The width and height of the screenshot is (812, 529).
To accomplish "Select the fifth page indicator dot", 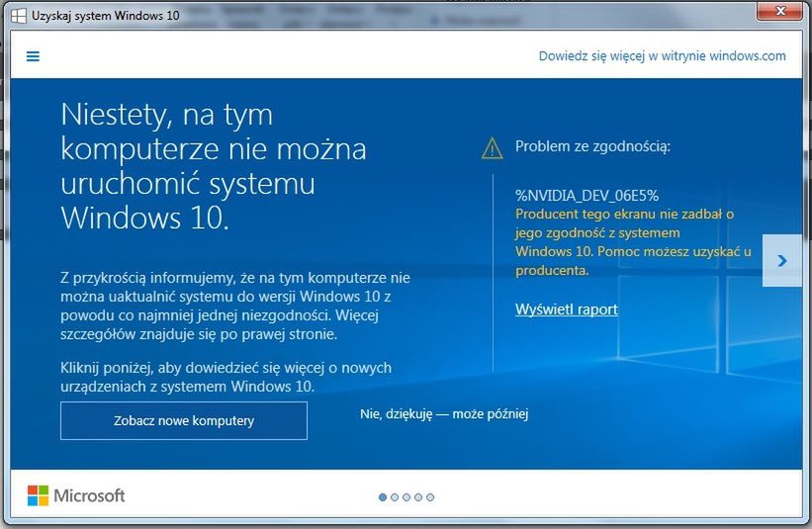I will [x=430, y=497].
